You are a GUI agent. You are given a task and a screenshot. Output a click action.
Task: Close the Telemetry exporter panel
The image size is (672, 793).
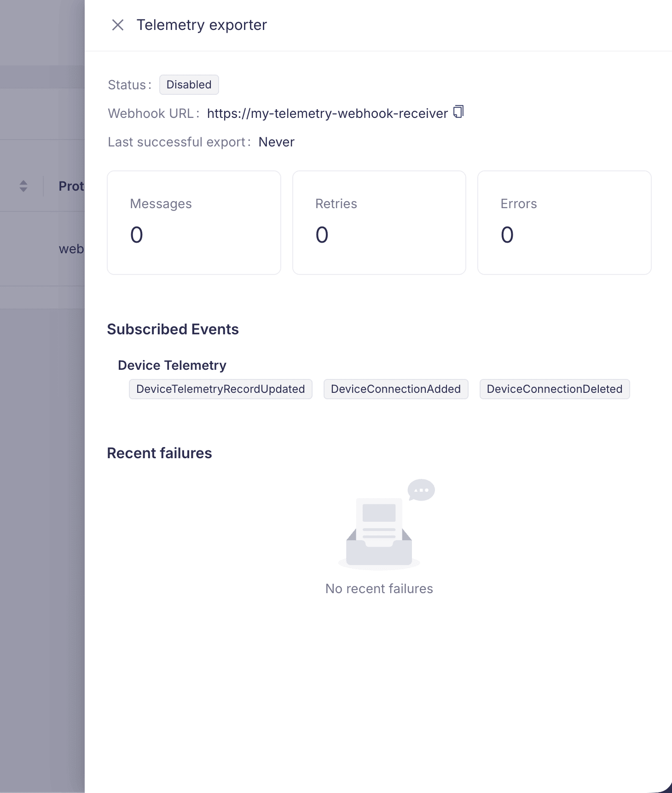pyautogui.click(x=118, y=25)
